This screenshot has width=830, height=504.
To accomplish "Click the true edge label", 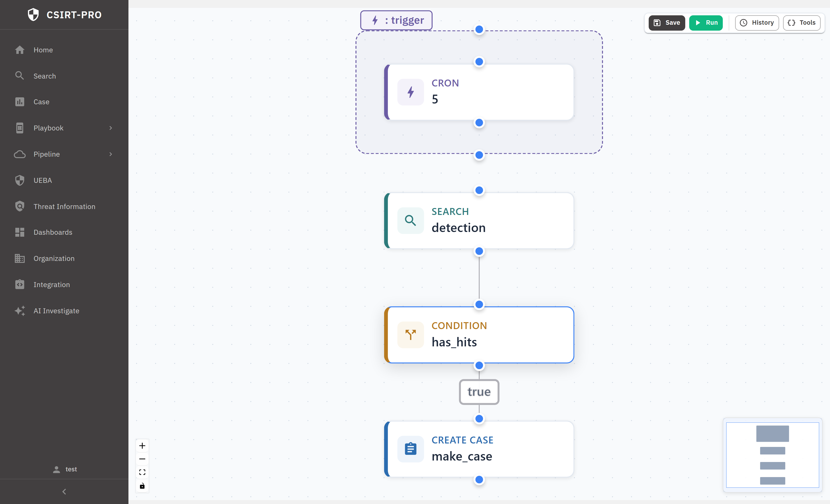I will 479,392.
